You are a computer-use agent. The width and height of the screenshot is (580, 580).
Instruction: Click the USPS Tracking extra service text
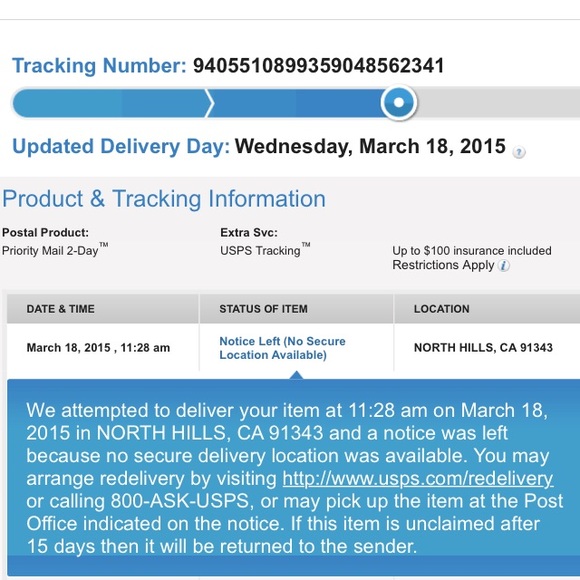(x=265, y=250)
